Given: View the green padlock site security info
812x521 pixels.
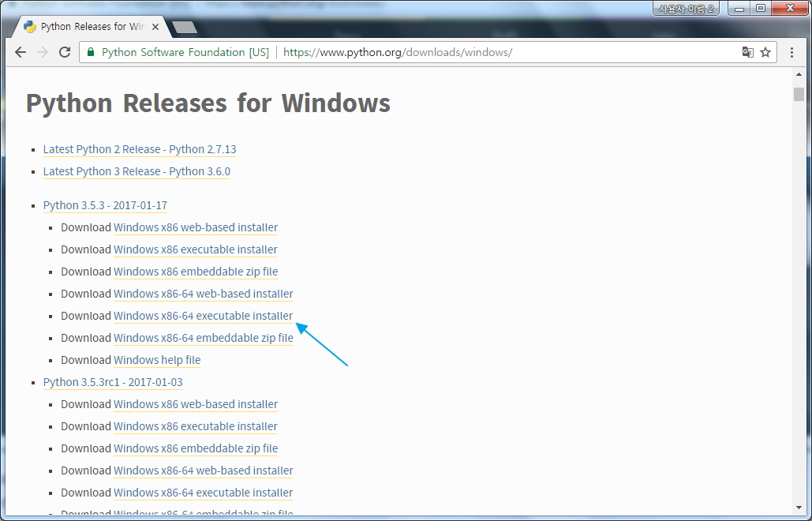Looking at the screenshot, I should click(x=91, y=52).
